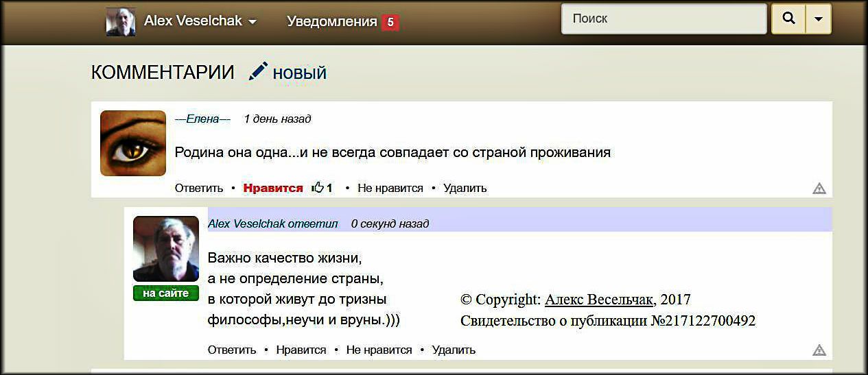868x375 pixels.
Task: Delete Елена's comment with Удалить
Action: pyautogui.click(x=465, y=188)
